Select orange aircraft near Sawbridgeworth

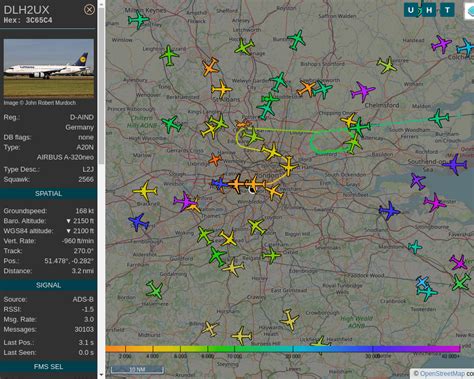[306, 88]
